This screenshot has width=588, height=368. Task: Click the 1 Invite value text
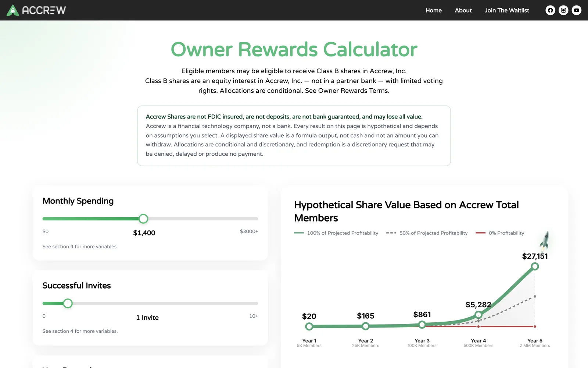[147, 318]
